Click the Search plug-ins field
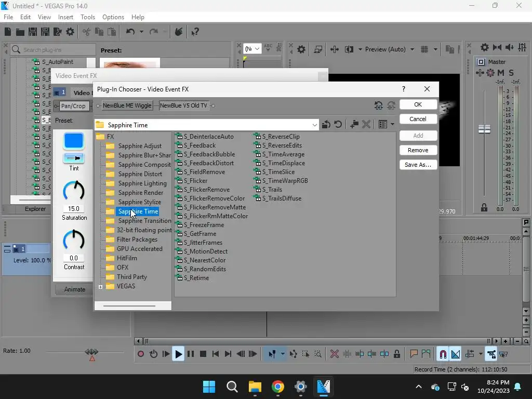This screenshot has height=399, width=532. click(x=53, y=50)
